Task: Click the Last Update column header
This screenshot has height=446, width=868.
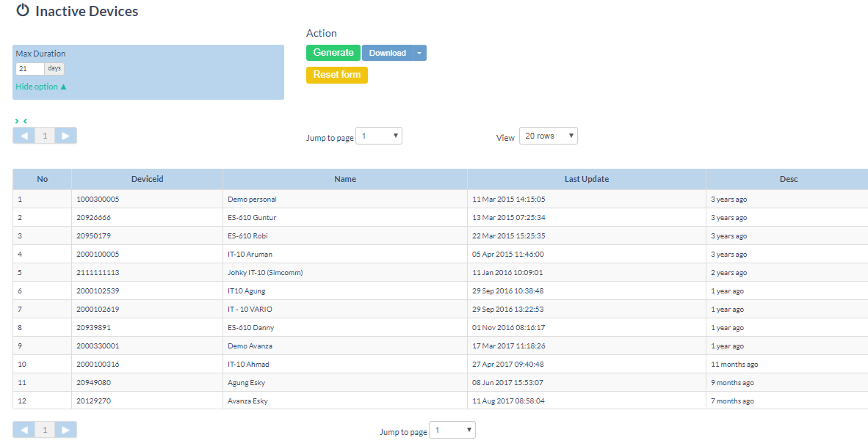Action: 586,179
